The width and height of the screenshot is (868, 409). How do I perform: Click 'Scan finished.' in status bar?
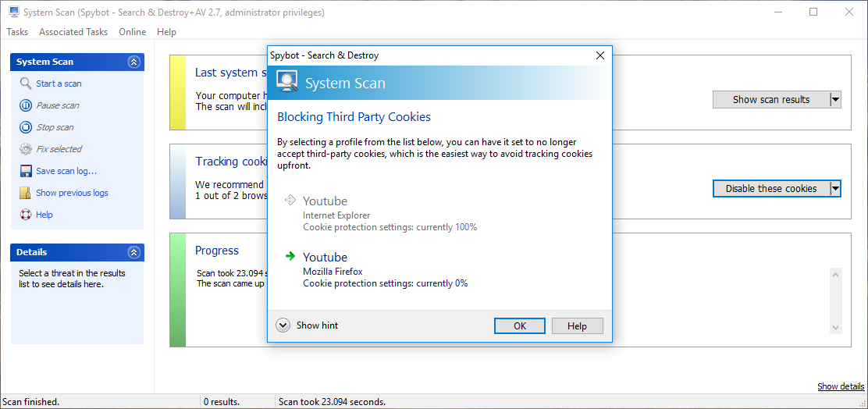coord(31,402)
